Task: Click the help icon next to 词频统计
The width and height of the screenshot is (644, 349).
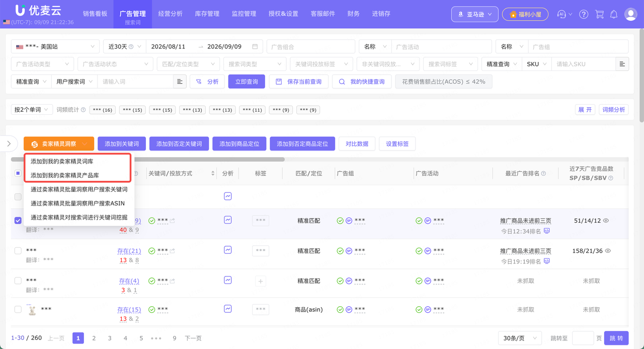Action: (83, 109)
